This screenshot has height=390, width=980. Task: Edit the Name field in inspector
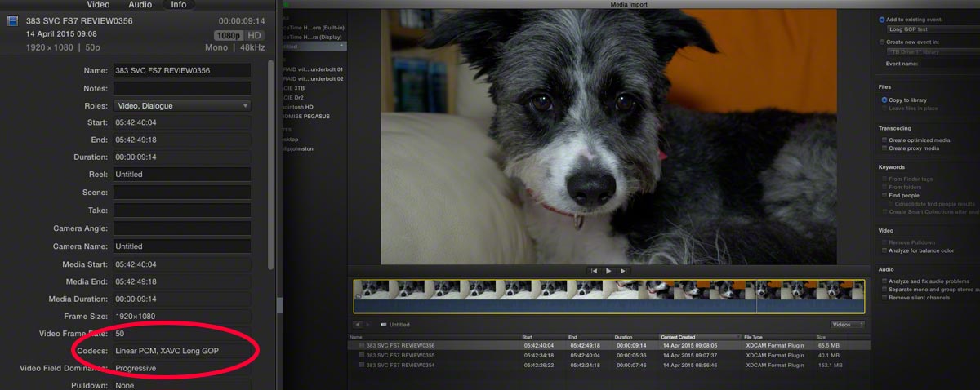click(x=181, y=71)
